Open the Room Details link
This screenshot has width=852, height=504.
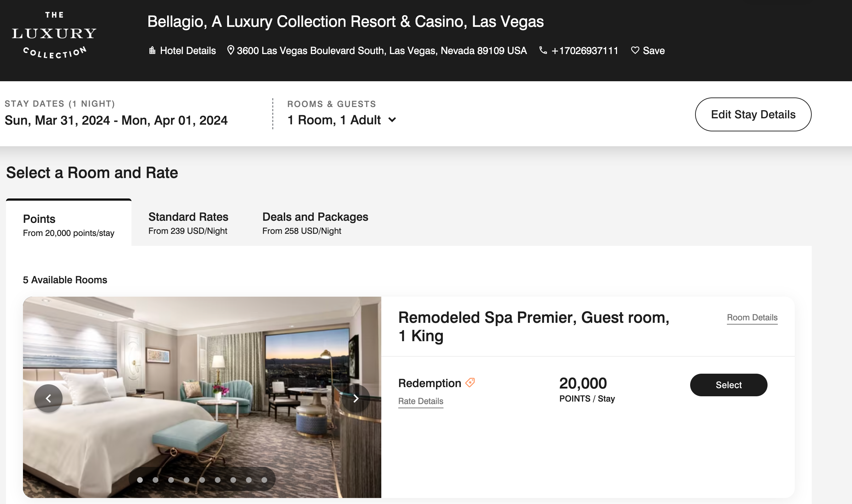point(752,318)
